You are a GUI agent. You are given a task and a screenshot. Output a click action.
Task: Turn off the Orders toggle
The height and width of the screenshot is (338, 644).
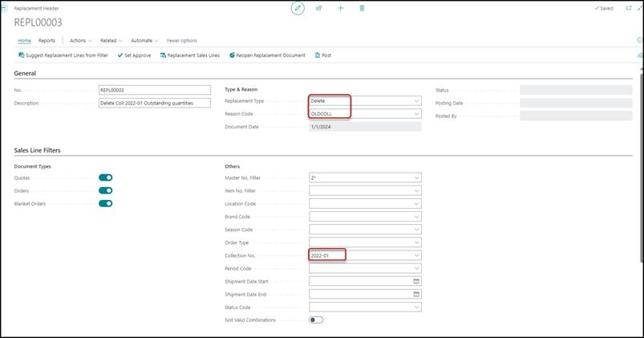(105, 190)
